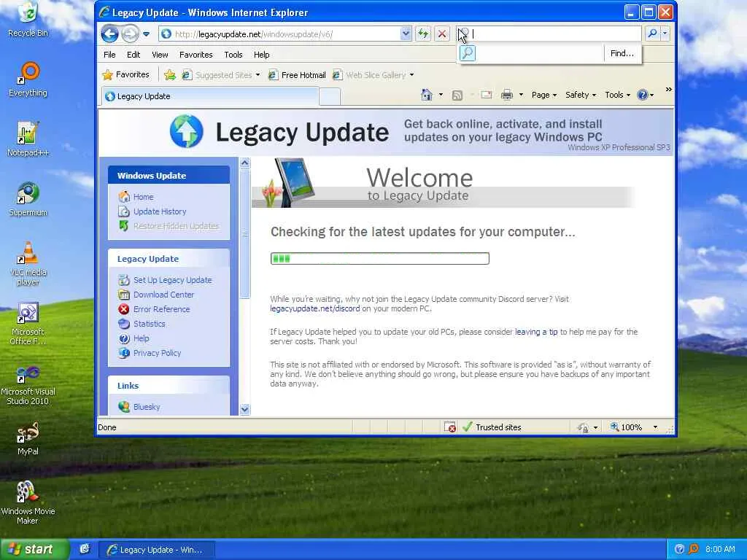Open the Edit menu
Viewport: 747px width, 560px height.
(133, 55)
